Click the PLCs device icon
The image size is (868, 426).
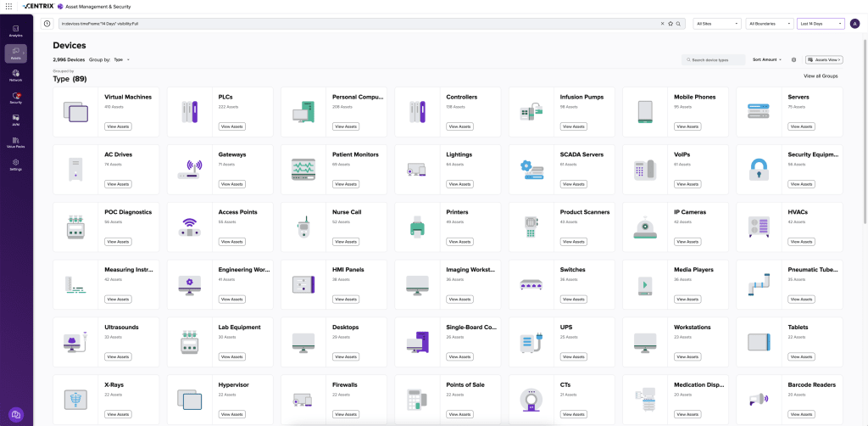tap(190, 111)
